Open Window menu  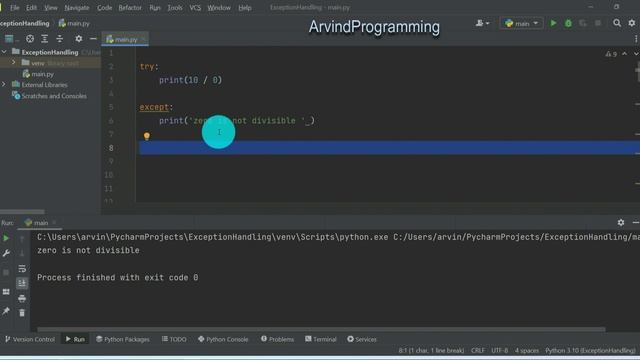(x=219, y=7)
